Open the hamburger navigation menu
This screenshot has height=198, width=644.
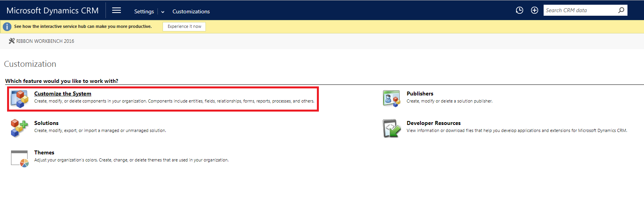(x=117, y=11)
